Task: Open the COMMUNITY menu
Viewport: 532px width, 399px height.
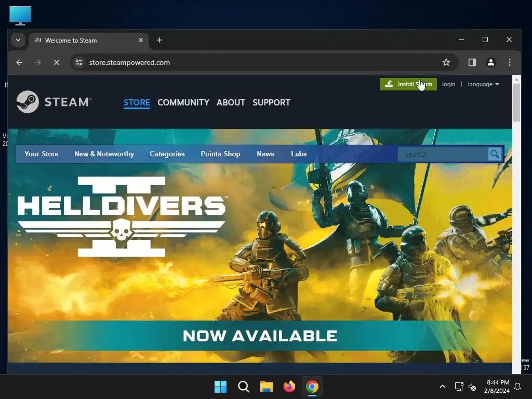Action: [183, 102]
